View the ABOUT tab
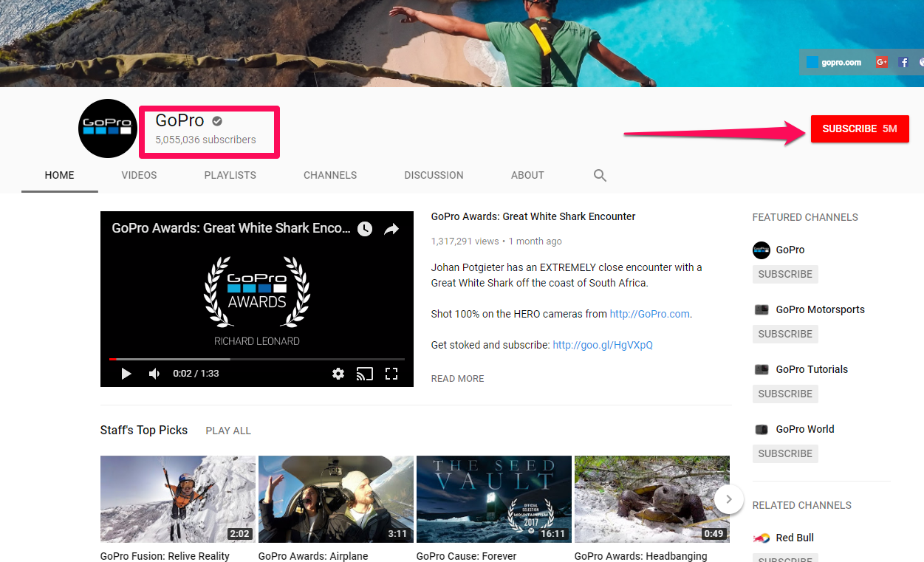924x562 pixels. click(527, 175)
